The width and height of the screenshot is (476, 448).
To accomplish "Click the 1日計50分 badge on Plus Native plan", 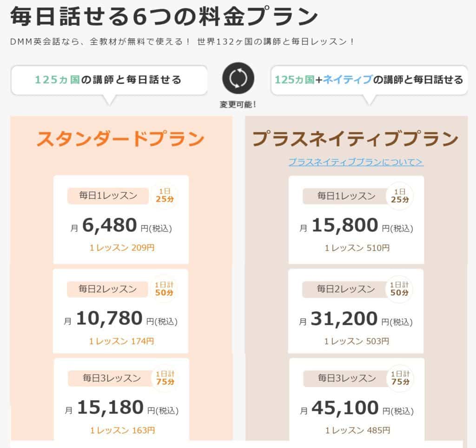I will click(x=399, y=289).
